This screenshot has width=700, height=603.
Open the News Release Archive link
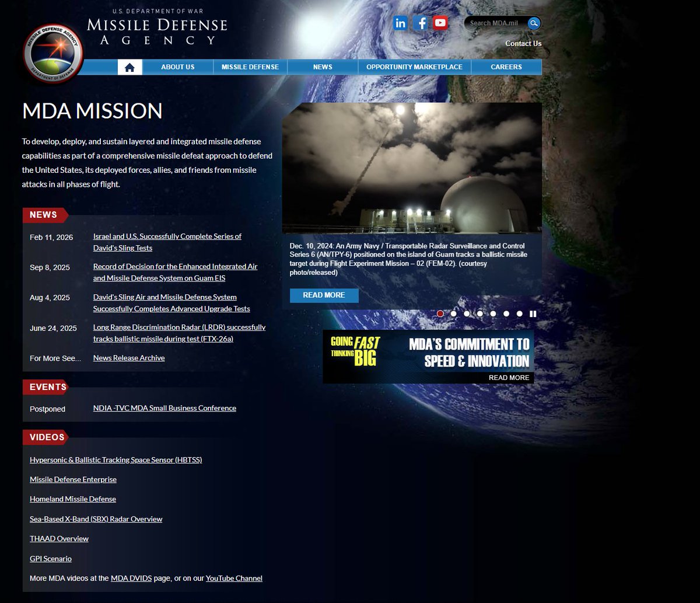[129, 358]
